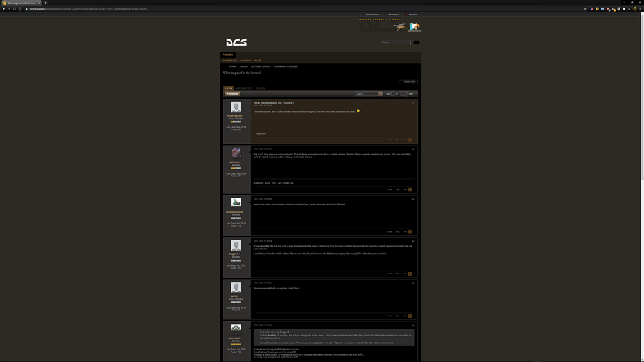This screenshot has height=362, width=644.
Task: Open the Messages menu
Action: tap(393, 14)
